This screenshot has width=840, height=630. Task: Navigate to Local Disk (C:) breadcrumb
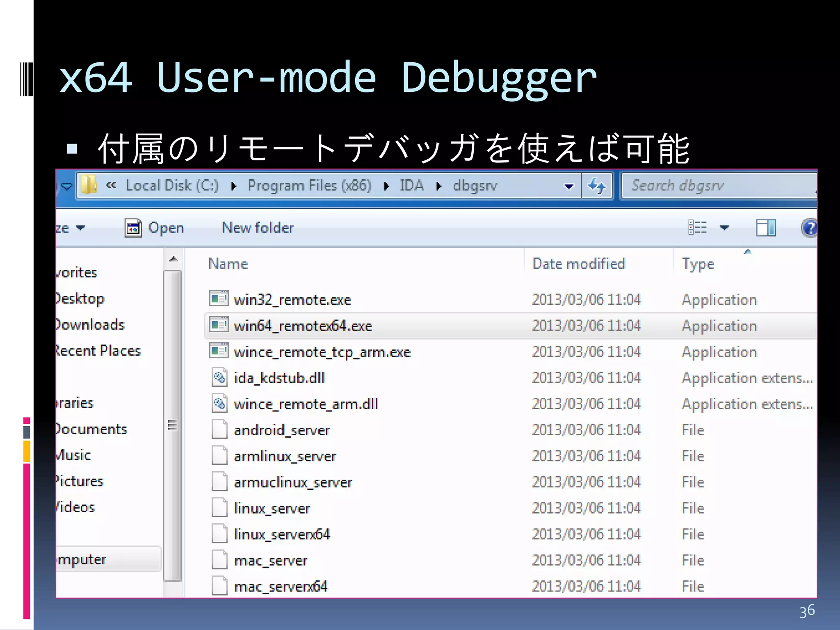[172, 185]
